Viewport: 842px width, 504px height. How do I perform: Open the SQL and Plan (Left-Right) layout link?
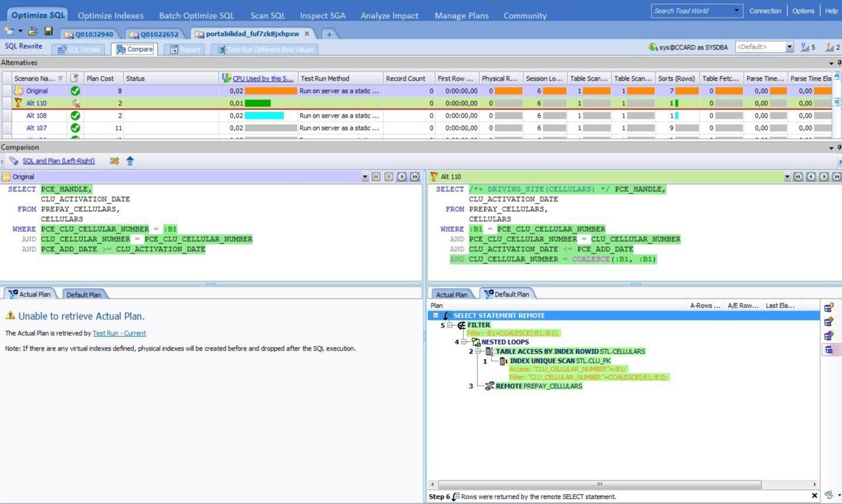pyautogui.click(x=58, y=161)
